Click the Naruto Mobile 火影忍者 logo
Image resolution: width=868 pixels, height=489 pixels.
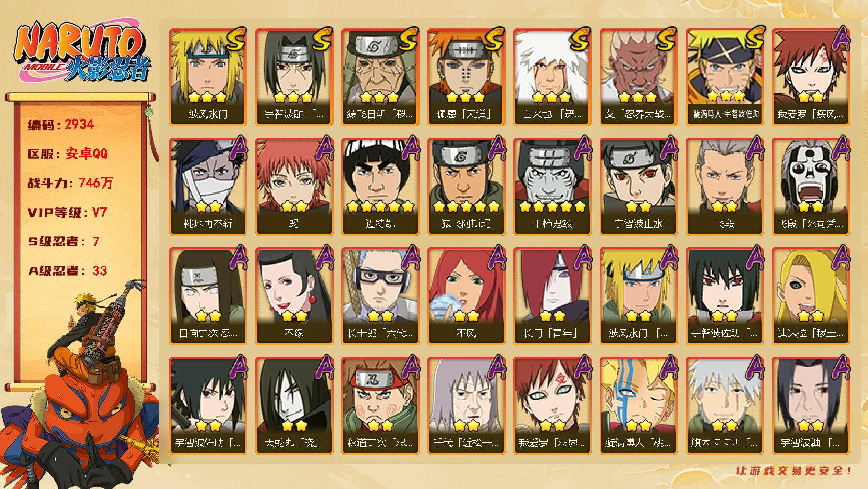(x=81, y=53)
